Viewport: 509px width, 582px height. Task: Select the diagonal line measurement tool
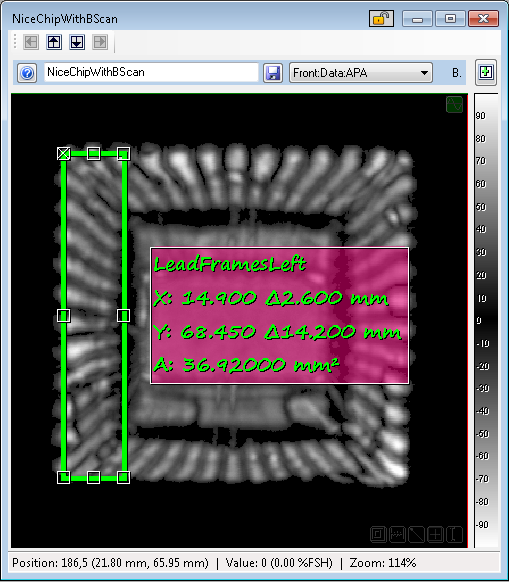click(x=416, y=534)
